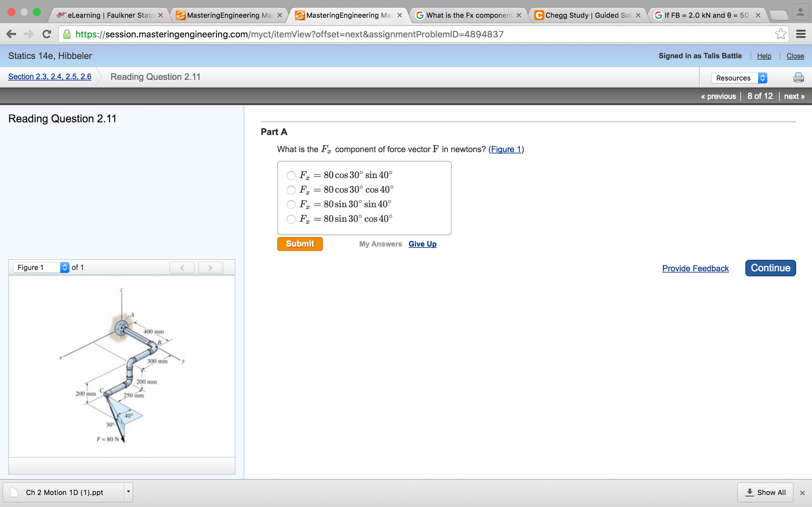Select Fx = 80 cos 30° sin 40°
Viewport: 812px width, 507px height.
coord(291,175)
